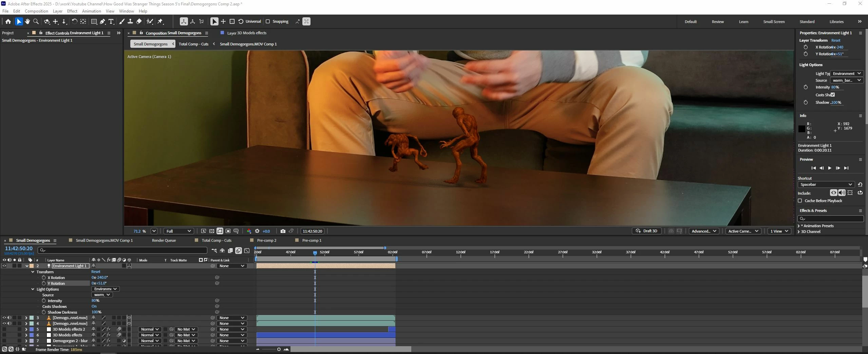The image size is (868, 354).
Task: Open the Show Channel color icon
Action: click(x=249, y=231)
